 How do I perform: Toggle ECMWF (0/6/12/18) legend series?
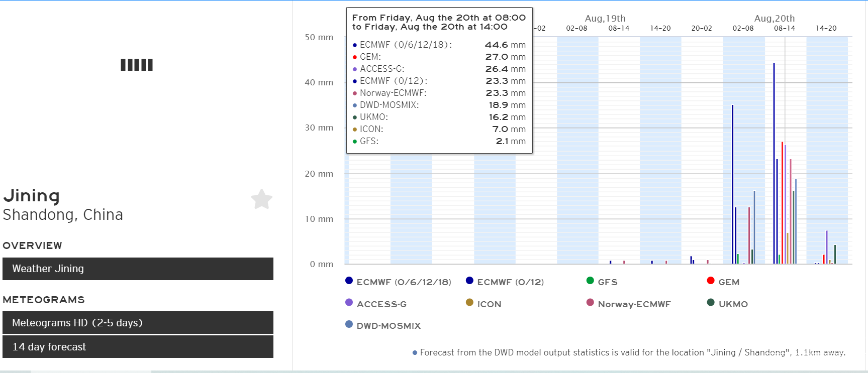click(399, 282)
